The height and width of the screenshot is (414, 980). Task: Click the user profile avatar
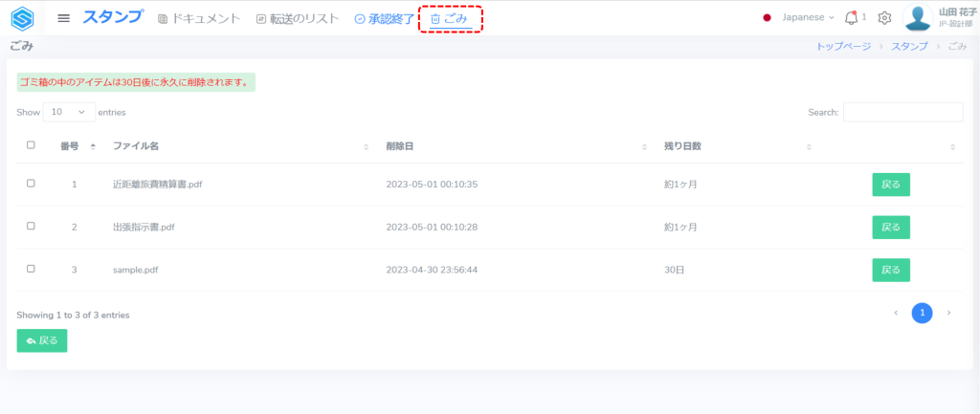click(918, 18)
